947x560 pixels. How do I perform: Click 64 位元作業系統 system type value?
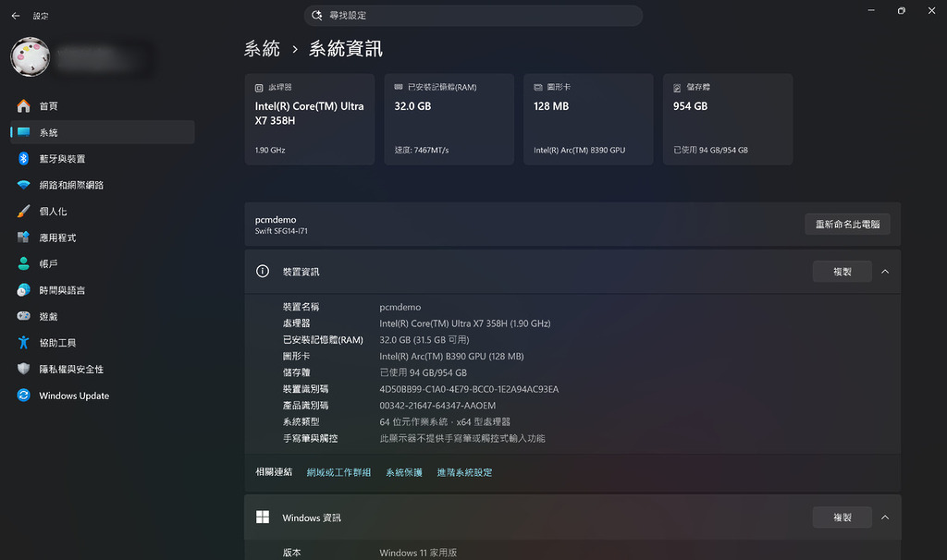tap(445, 421)
